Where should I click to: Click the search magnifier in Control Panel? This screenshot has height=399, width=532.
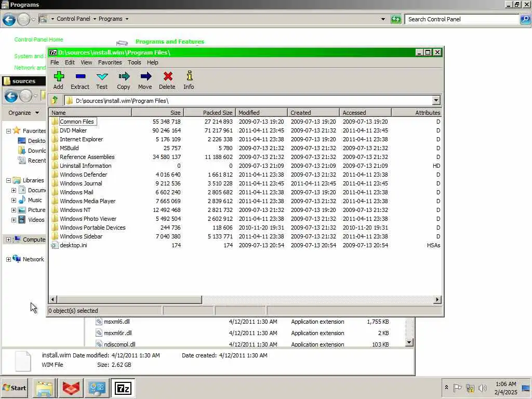point(525,19)
